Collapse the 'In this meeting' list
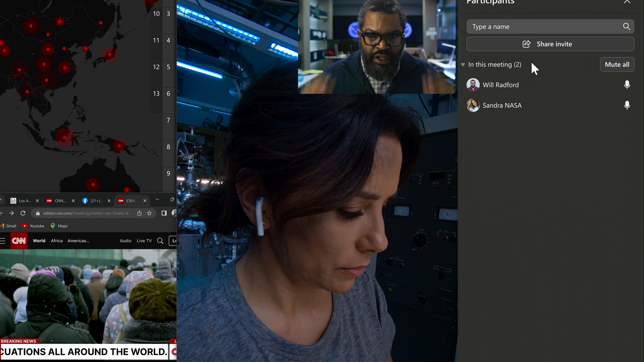The height and width of the screenshot is (362, 644). tap(463, 65)
